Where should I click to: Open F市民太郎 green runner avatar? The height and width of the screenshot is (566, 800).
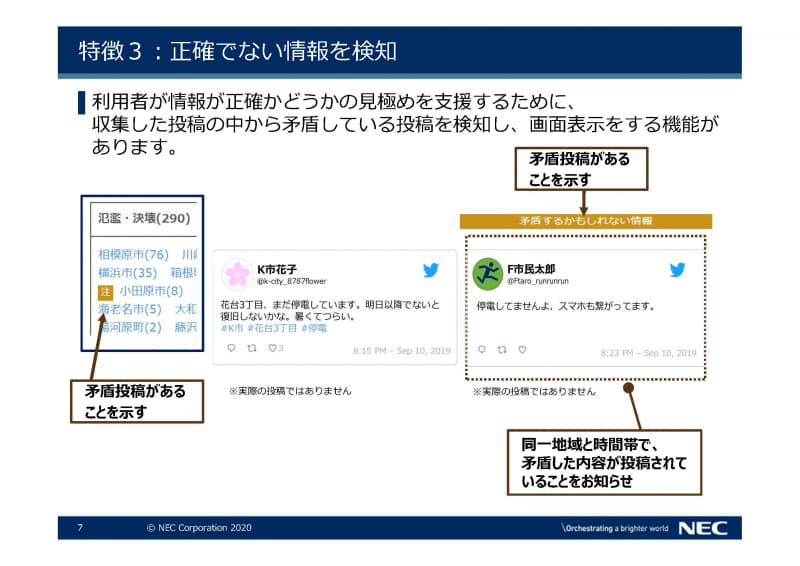click(x=488, y=274)
